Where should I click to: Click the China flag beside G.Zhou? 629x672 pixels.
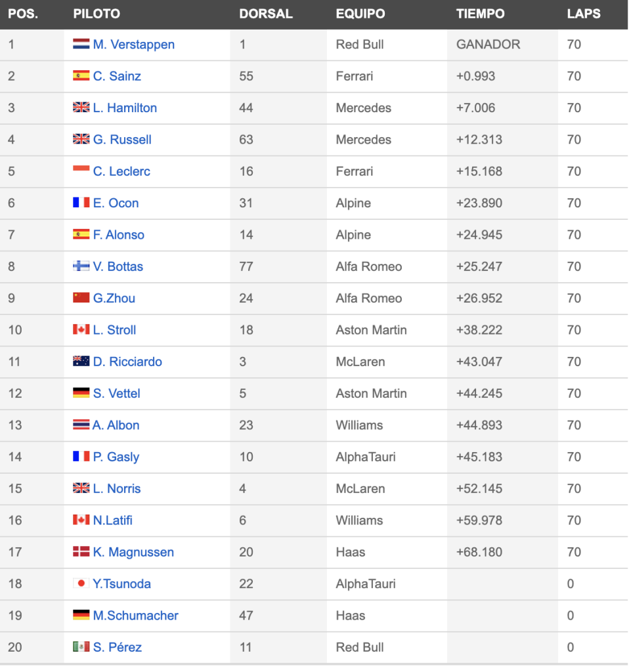click(81, 297)
